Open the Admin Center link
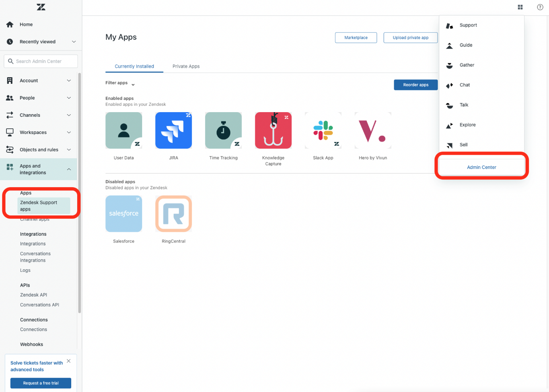549x392 pixels. click(481, 167)
